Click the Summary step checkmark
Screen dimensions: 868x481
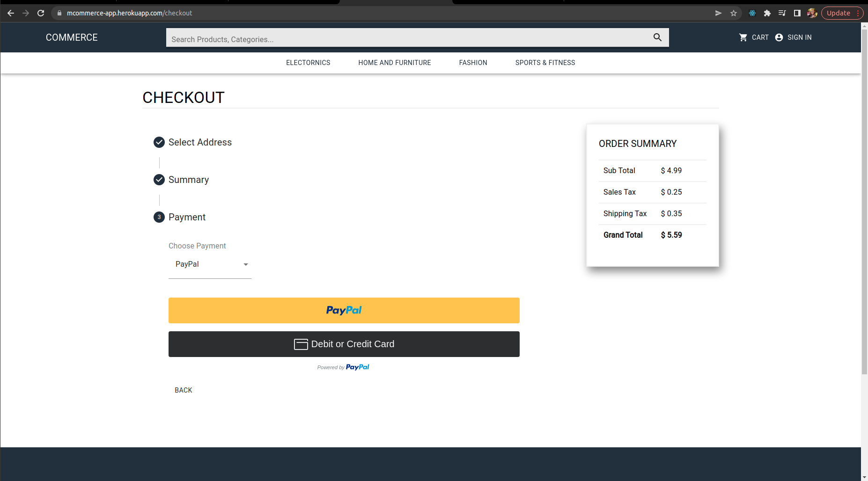tap(159, 180)
